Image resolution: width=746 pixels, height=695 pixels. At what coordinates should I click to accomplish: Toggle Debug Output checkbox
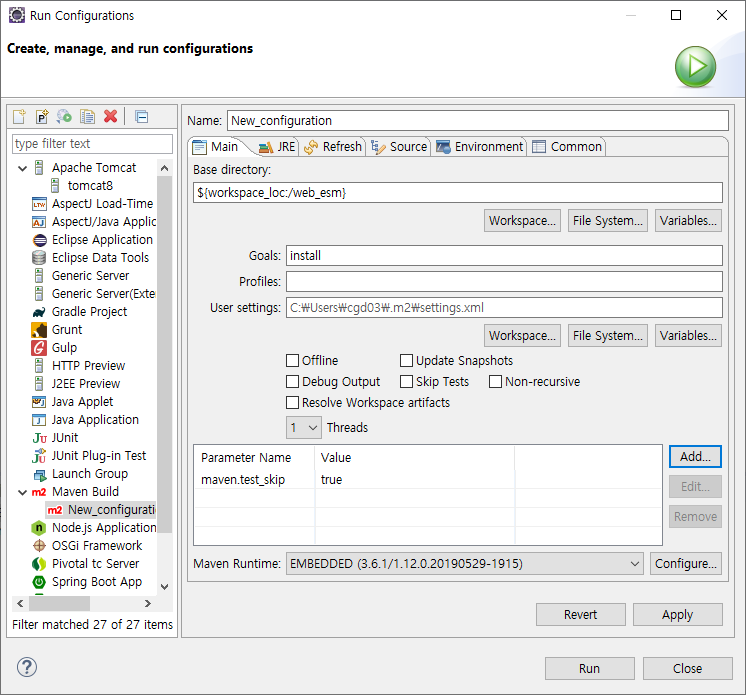point(292,382)
